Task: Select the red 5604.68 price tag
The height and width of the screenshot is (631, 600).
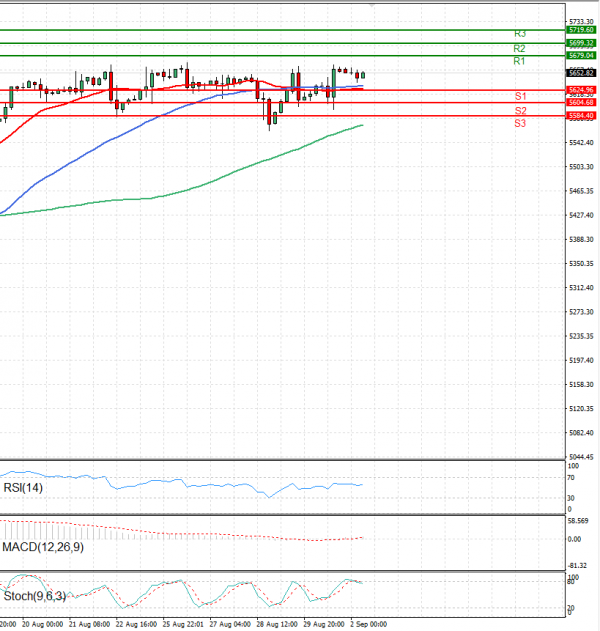Action: (581, 103)
